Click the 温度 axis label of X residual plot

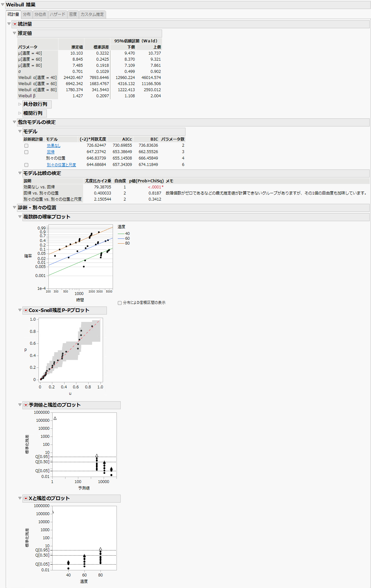point(84,581)
